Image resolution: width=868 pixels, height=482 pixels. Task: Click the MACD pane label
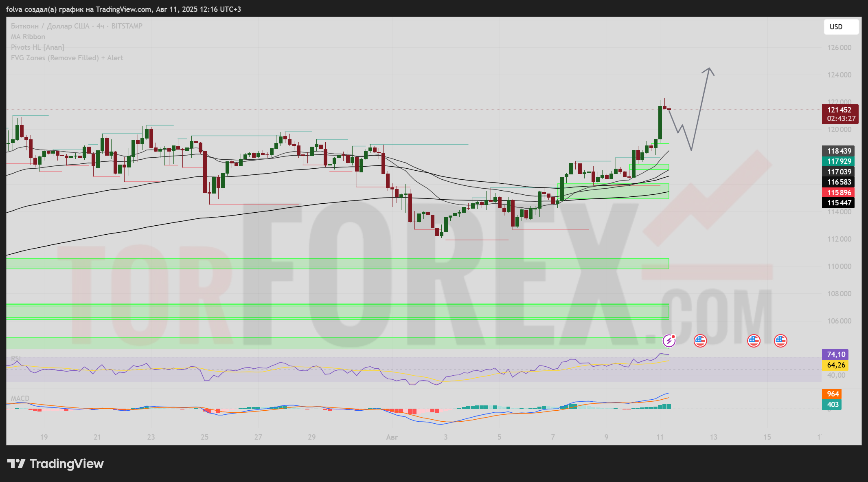20,398
